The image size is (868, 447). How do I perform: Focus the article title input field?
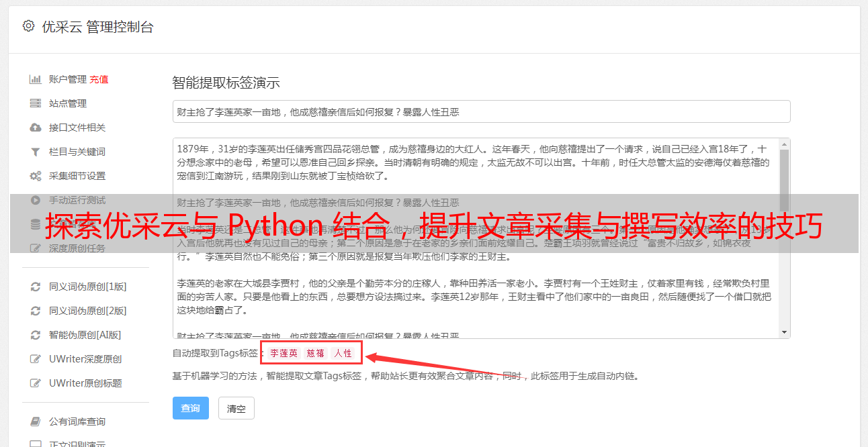coord(481,111)
